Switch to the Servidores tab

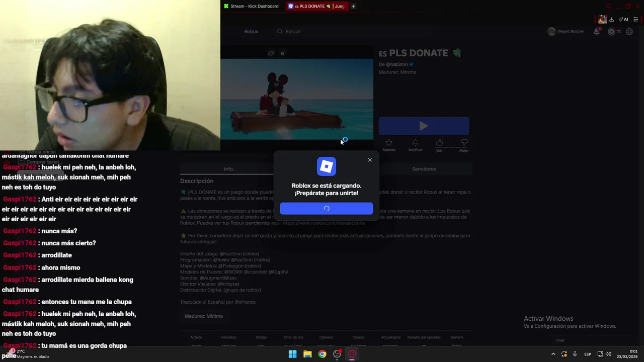tap(424, 169)
